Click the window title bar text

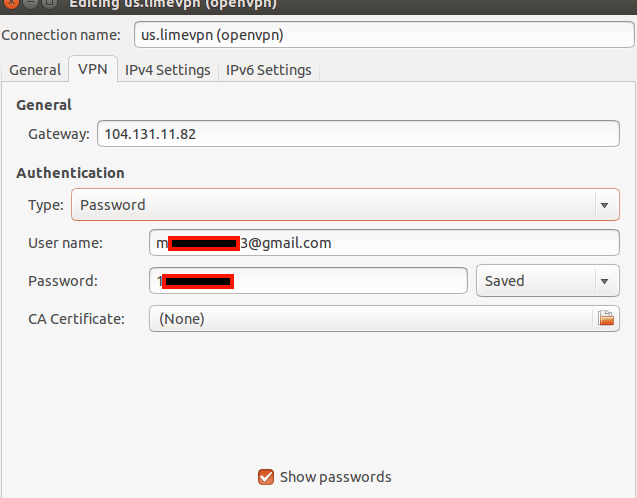173,4
